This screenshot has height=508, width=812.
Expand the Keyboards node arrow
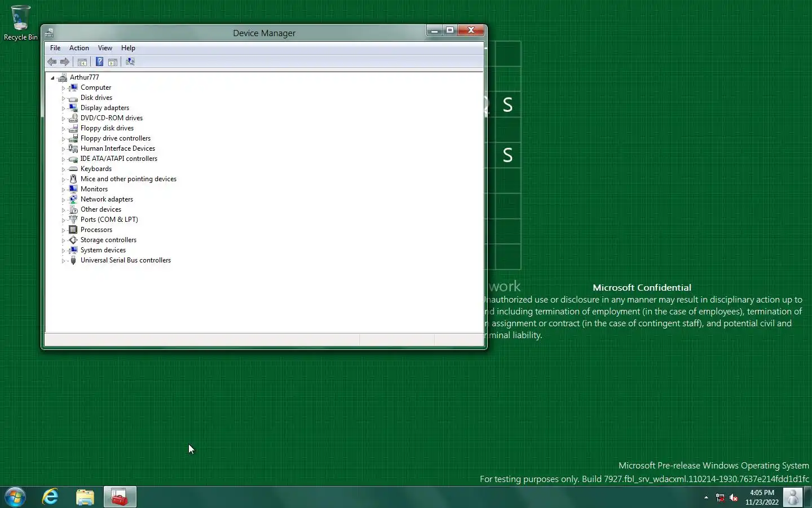[x=63, y=169]
